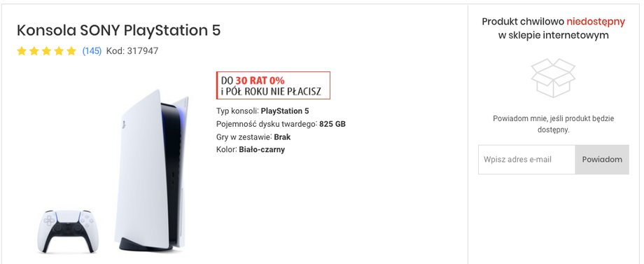Click the third yellow rating star
The image size is (644, 264).
(x=46, y=51)
